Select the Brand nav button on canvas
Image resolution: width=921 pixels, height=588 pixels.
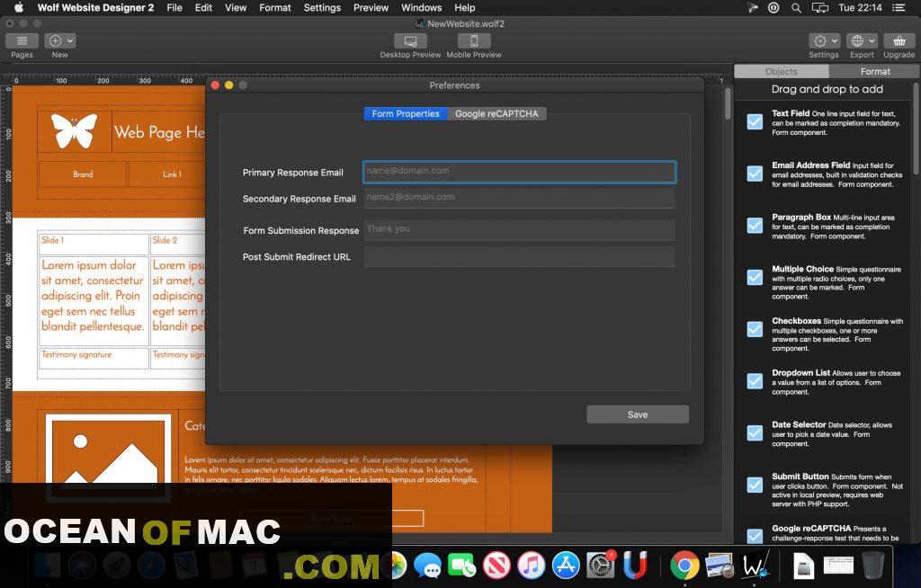point(83,174)
